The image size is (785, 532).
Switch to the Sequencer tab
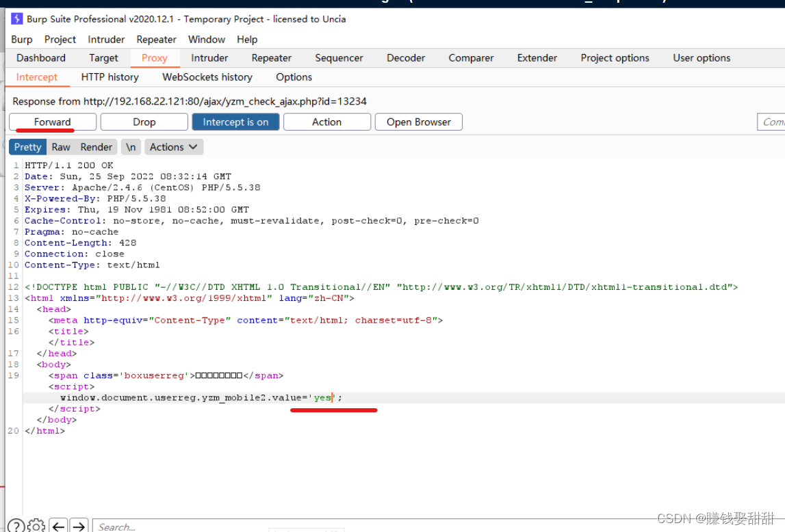339,58
